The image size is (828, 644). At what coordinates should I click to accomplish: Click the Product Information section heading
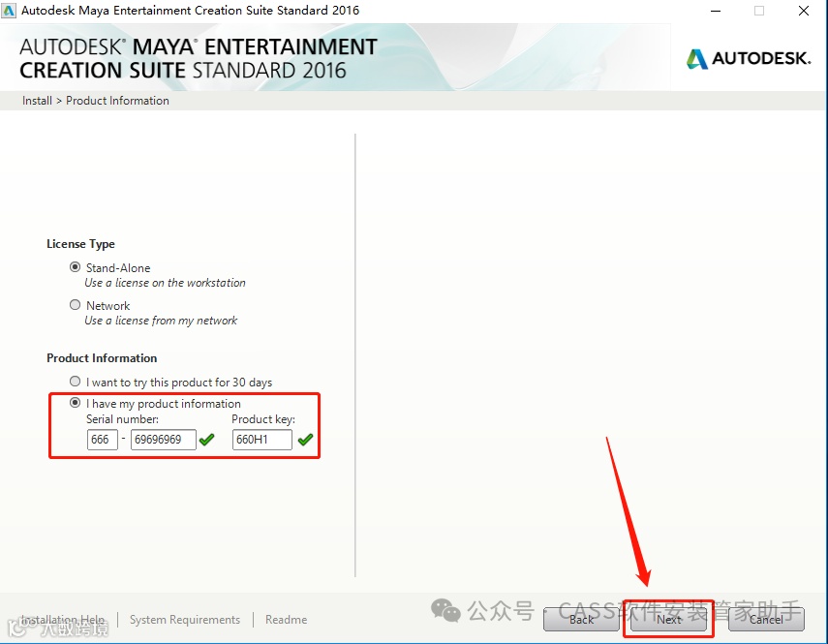(x=102, y=358)
